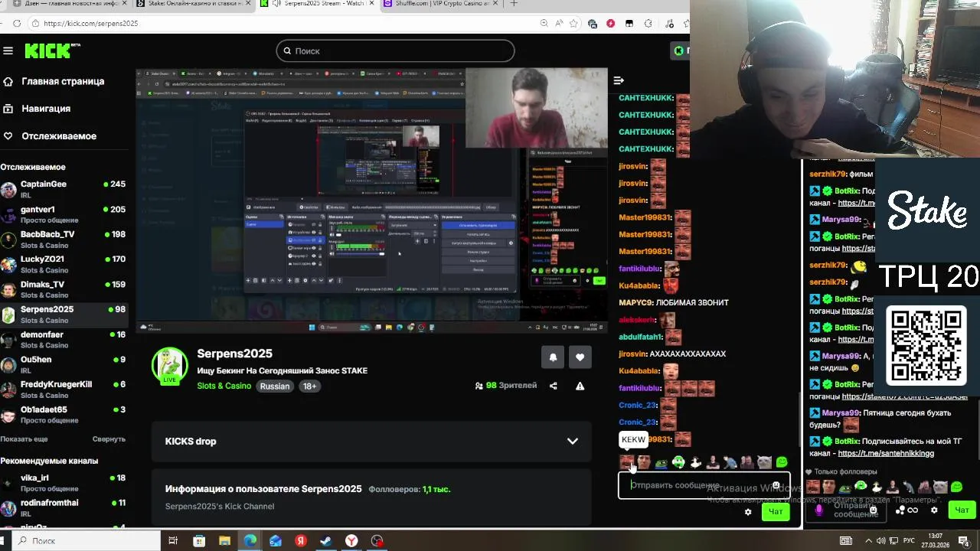Open right-side chat settings gear

pyautogui.click(x=934, y=510)
